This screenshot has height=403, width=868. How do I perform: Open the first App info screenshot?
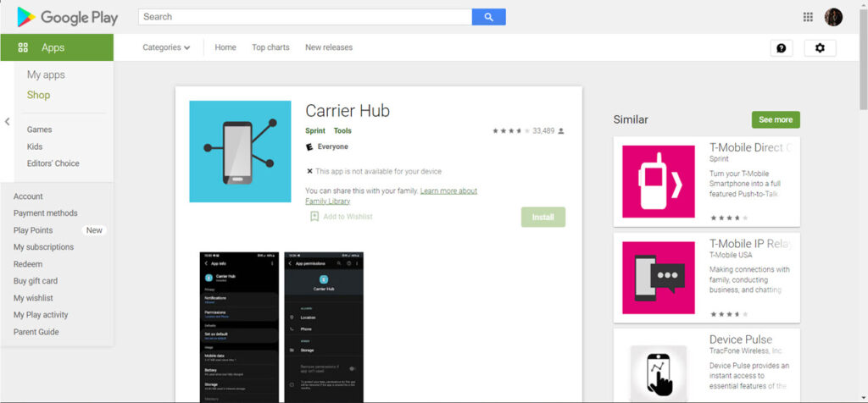click(x=239, y=328)
